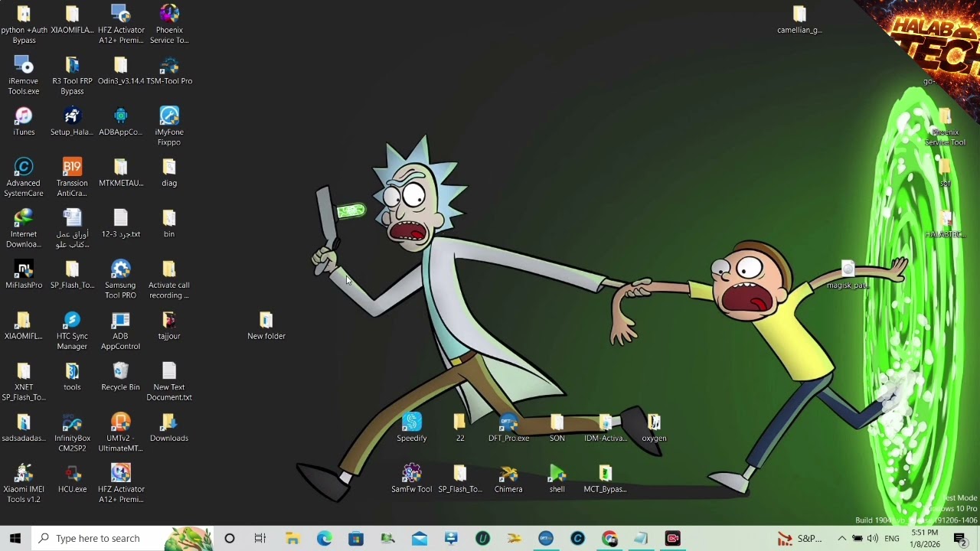Select the 12-3 text file icon
980x551 pixels.
(x=121, y=223)
